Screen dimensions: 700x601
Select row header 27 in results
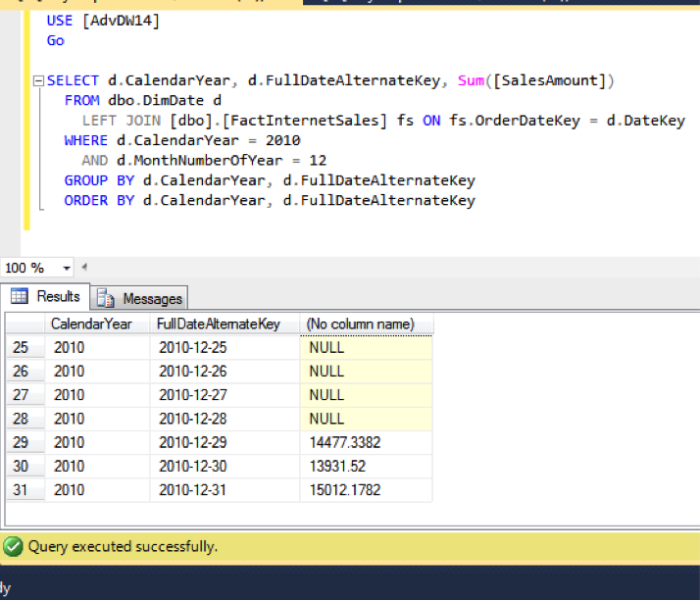coord(25,395)
